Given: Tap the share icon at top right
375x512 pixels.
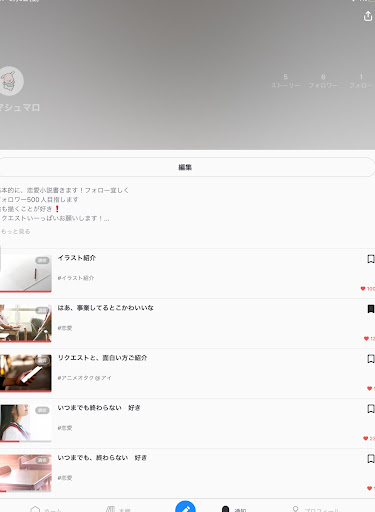Looking at the screenshot, I should [x=368, y=16].
